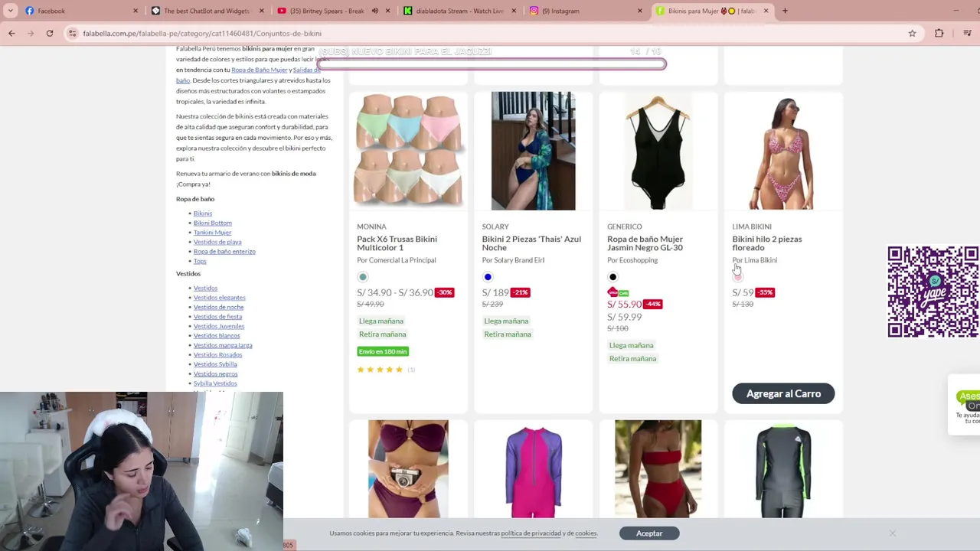Screen dimensions: 980x551
Task: Open the Bikinis link under Ropa de baño
Action: [x=203, y=214]
